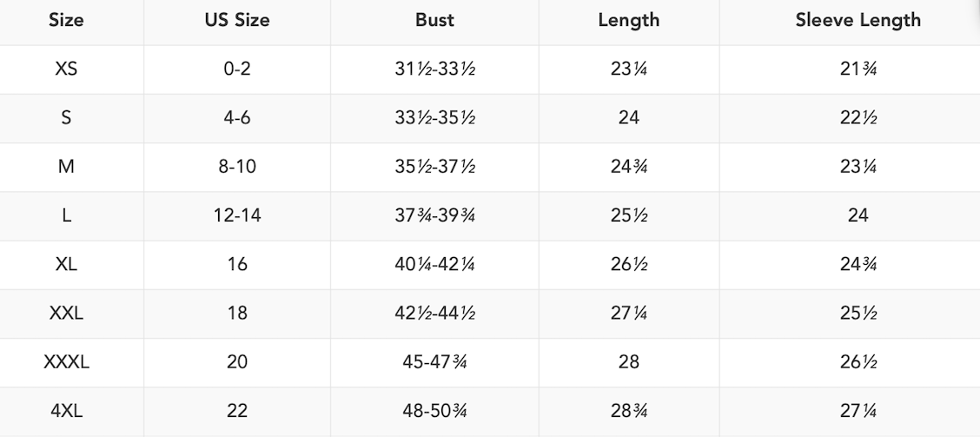Select the XS size cell

66,69
